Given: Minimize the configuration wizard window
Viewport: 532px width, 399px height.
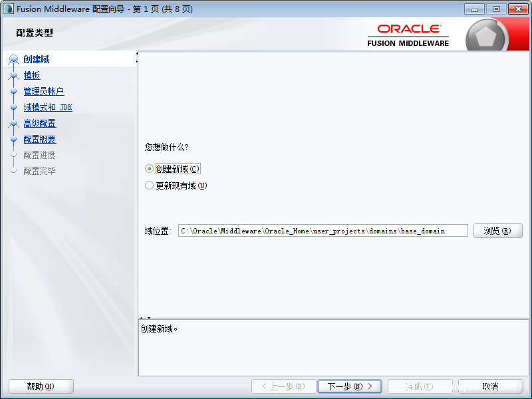Looking at the screenshot, I should tap(474, 9).
